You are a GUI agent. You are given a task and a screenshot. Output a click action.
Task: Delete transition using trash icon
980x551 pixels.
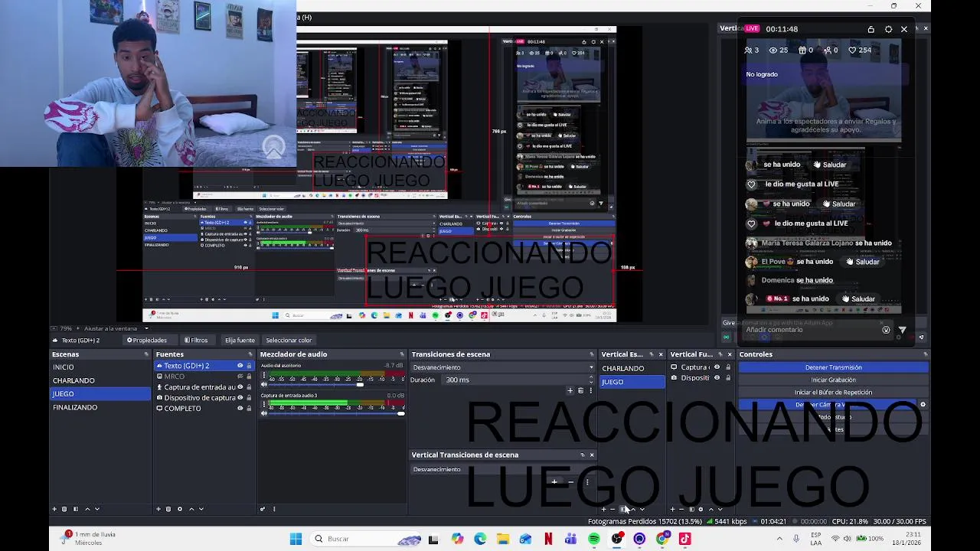tap(580, 391)
